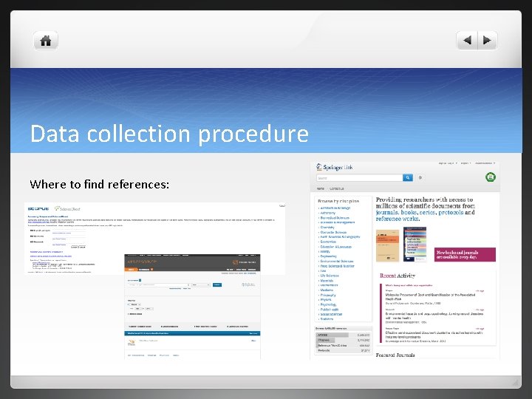Click the magenta 'New books and journals' banner
This screenshot has height=399, width=532.
[x=465, y=254]
